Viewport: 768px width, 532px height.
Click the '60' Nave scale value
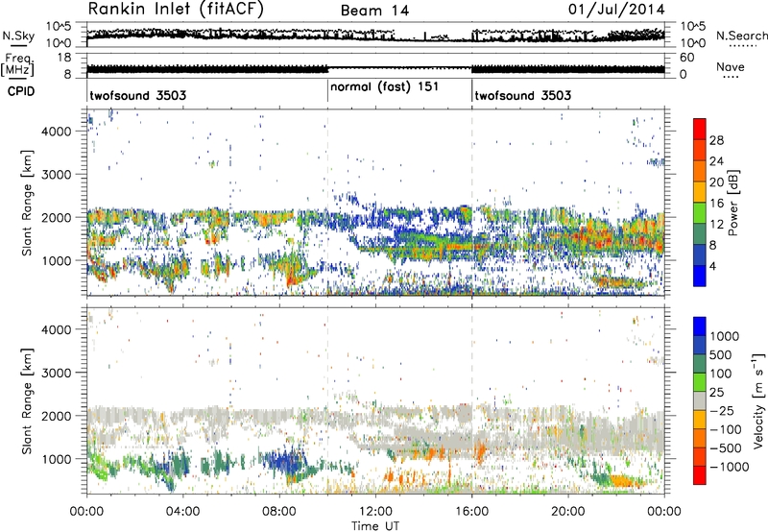click(686, 58)
